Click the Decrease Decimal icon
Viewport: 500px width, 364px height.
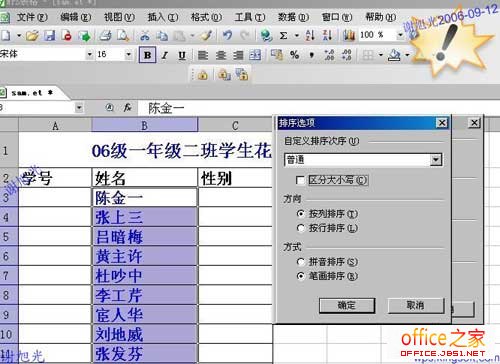347,55
